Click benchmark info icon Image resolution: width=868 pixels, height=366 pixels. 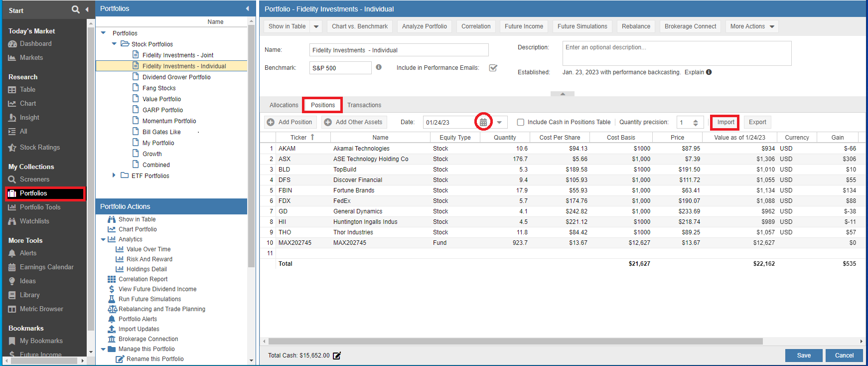[379, 67]
